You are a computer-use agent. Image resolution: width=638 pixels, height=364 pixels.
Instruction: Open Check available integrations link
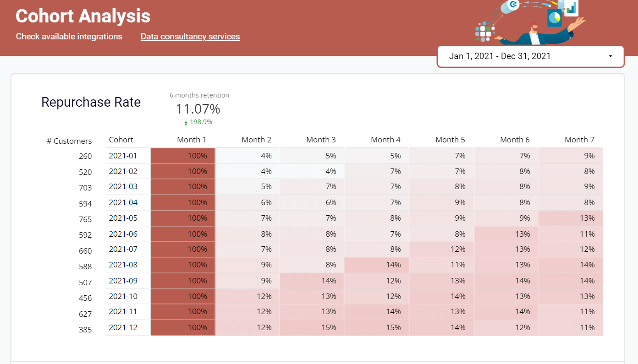(69, 36)
